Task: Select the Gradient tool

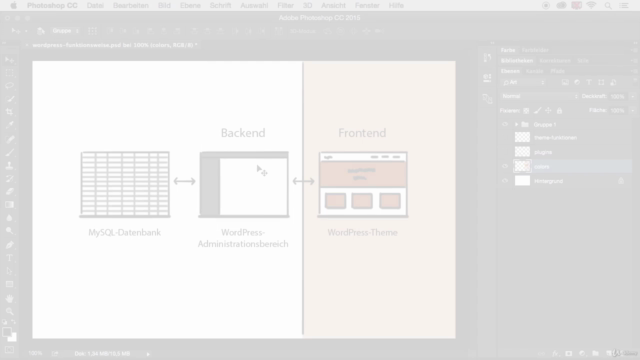Action: [x=9, y=205]
